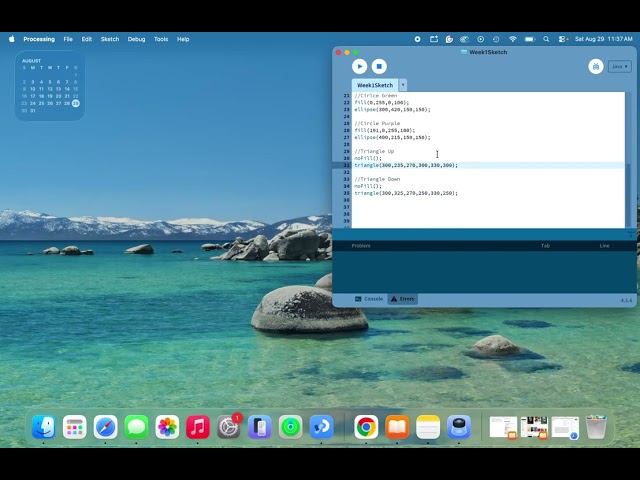This screenshot has height=480, width=640.
Task: Open Google Chrome from the dock
Action: pos(366,427)
